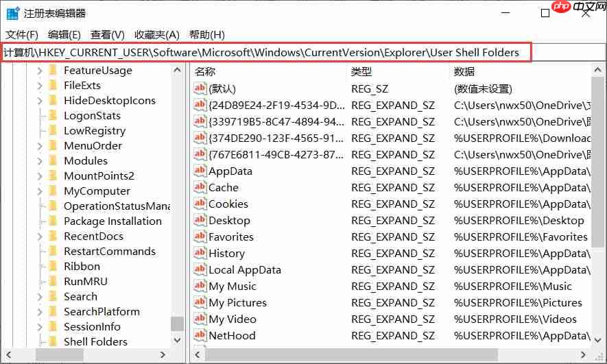The height and width of the screenshot is (364, 607).
Task: Select the NetHood value name
Action: (x=232, y=336)
